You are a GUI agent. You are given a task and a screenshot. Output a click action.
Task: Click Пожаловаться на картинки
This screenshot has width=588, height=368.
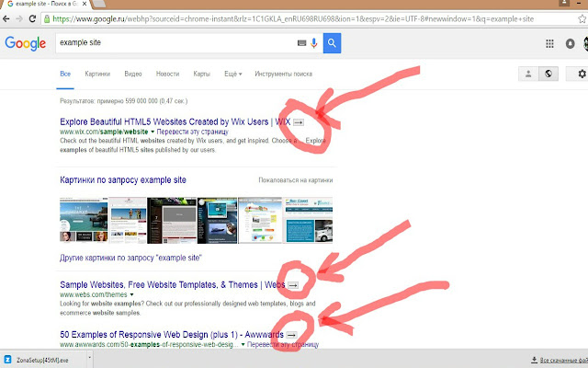tap(296, 180)
